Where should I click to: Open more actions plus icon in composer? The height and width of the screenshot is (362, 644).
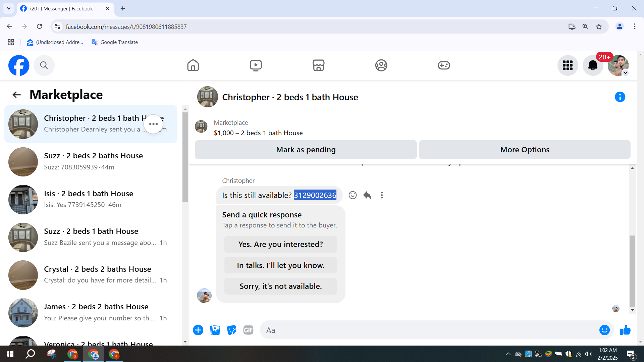[198, 330]
